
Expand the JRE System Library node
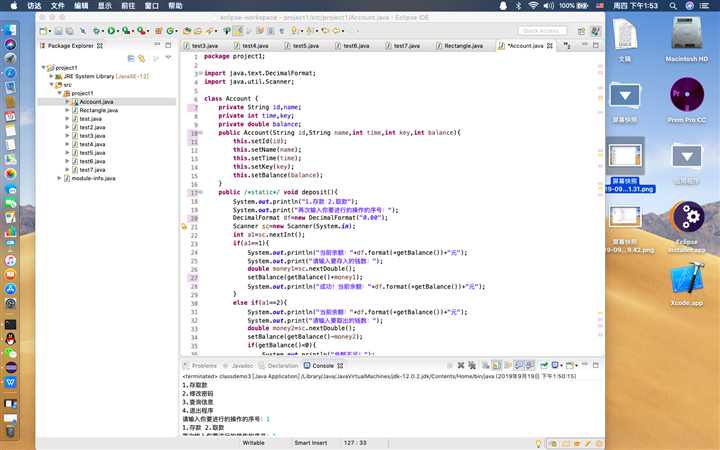coord(52,76)
